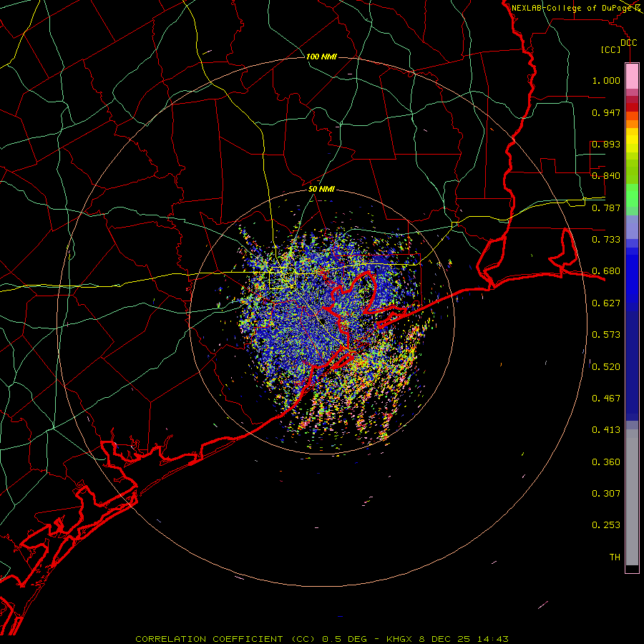Select the 0.520 scale value
Screen dimensions: 644x644
point(606,367)
